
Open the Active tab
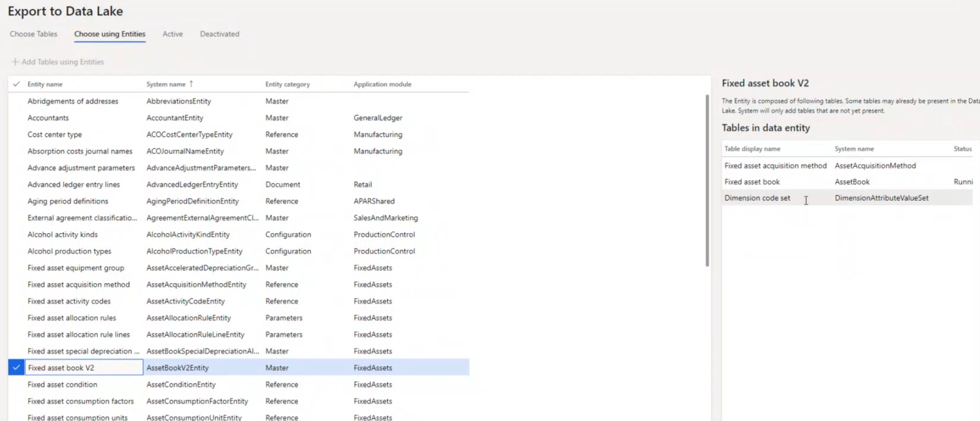(x=172, y=34)
